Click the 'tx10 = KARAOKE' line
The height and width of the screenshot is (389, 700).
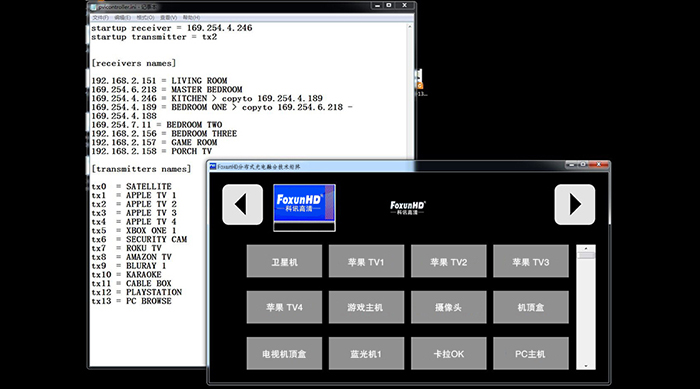126,275
